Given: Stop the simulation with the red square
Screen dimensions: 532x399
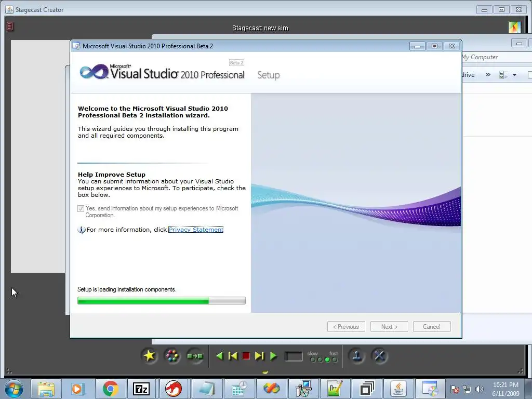Looking at the screenshot, I should point(246,356).
